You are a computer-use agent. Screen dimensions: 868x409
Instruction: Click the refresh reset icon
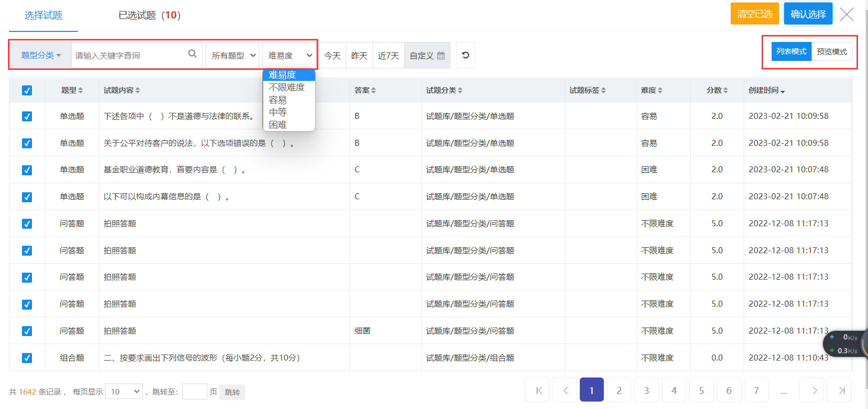pos(465,55)
